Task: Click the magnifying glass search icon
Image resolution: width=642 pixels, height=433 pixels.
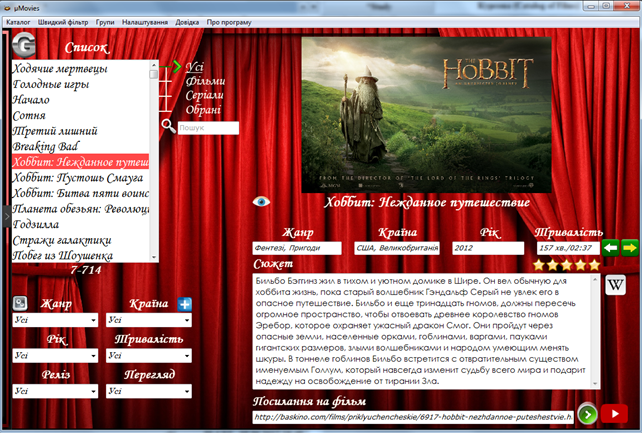Action: click(x=168, y=126)
